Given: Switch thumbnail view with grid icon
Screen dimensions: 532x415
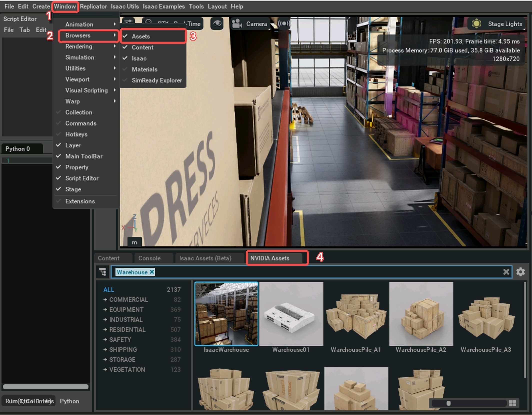Looking at the screenshot, I should coord(512,403).
